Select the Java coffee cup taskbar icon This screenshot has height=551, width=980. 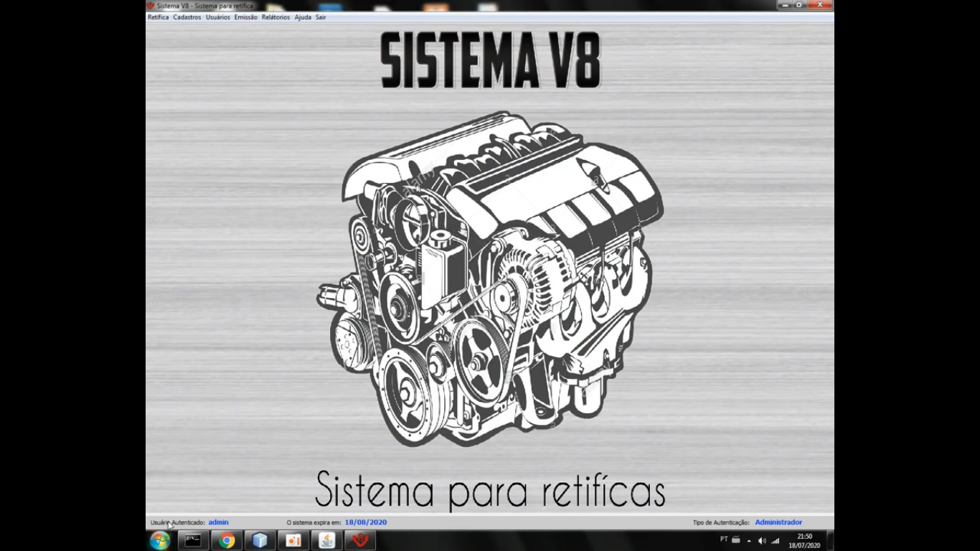click(327, 541)
